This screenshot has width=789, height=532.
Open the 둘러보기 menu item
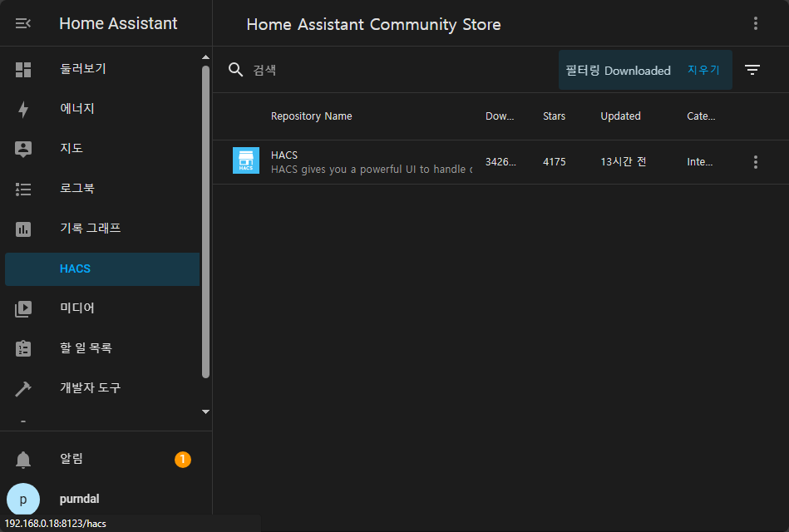pyautogui.click(x=102, y=69)
